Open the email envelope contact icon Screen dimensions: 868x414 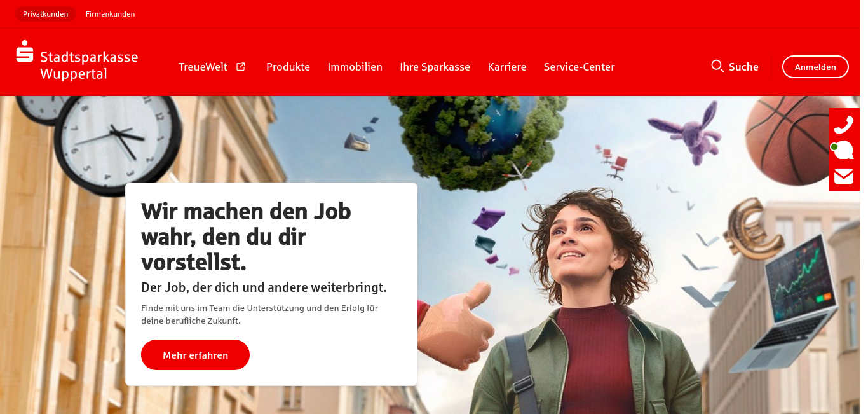[x=844, y=176]
